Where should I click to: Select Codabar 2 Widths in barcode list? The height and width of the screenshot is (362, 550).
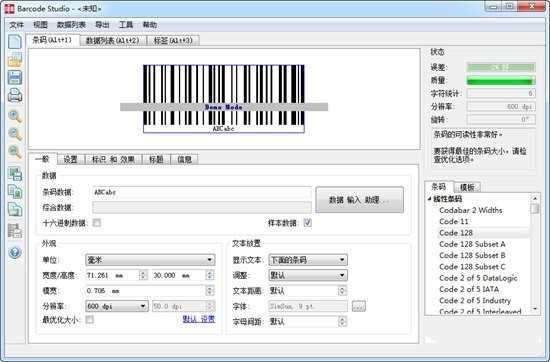pyautogui.click(x=470, y=210)
